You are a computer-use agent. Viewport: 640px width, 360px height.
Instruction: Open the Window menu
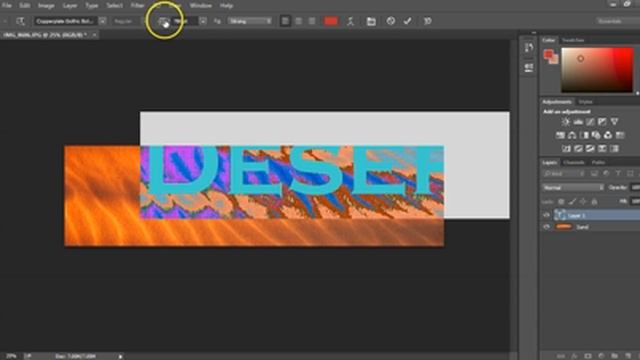click(x=200, y=6)
